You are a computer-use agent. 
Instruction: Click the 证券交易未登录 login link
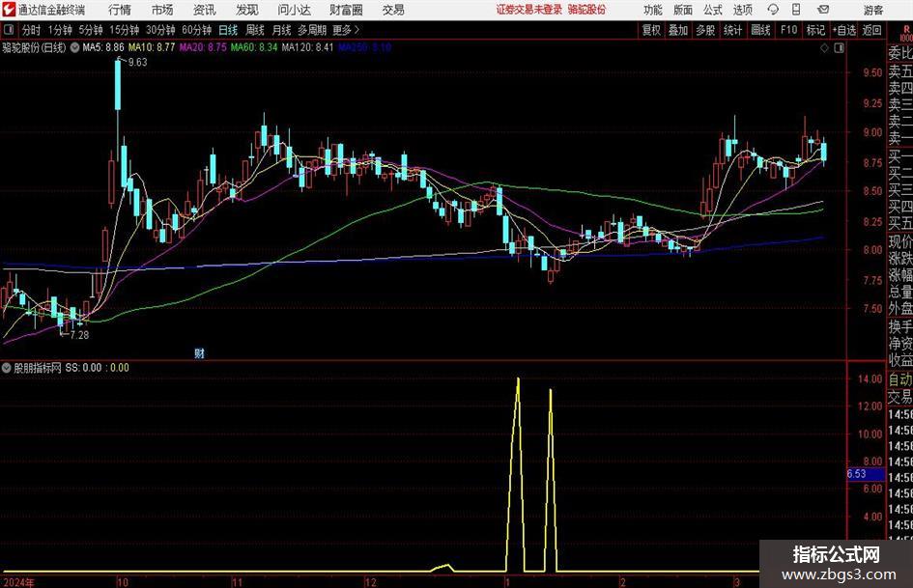click(529, 10)
